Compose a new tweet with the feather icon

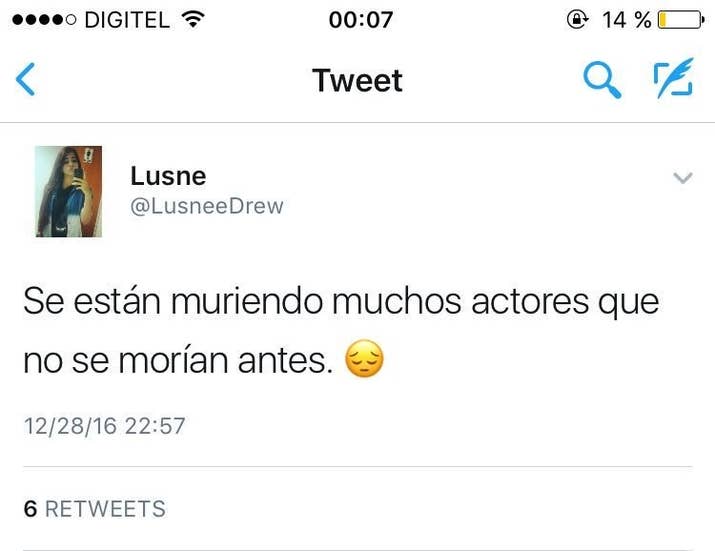[674, 78]
